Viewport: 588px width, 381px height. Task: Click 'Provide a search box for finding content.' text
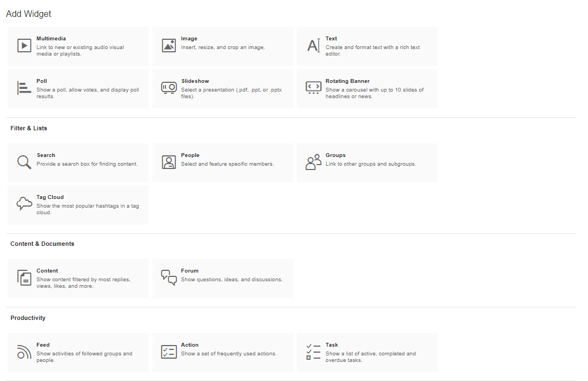point(87,165)
